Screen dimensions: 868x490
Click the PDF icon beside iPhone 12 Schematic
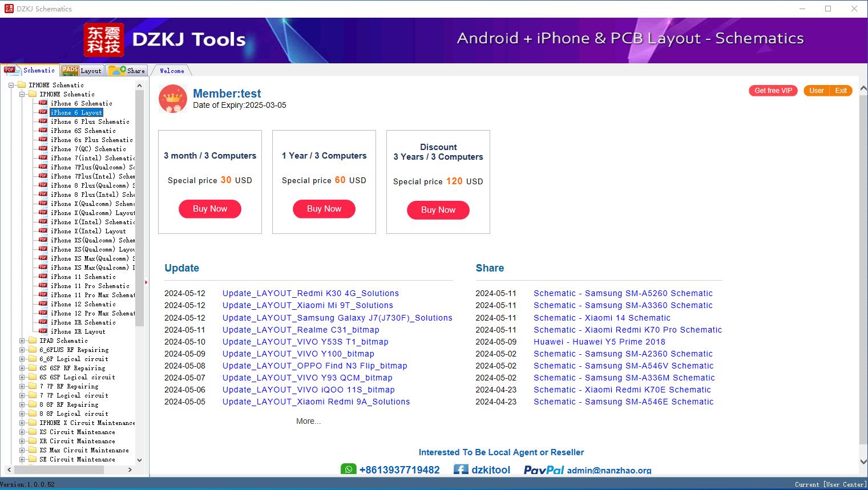click(x=43, y=304)
